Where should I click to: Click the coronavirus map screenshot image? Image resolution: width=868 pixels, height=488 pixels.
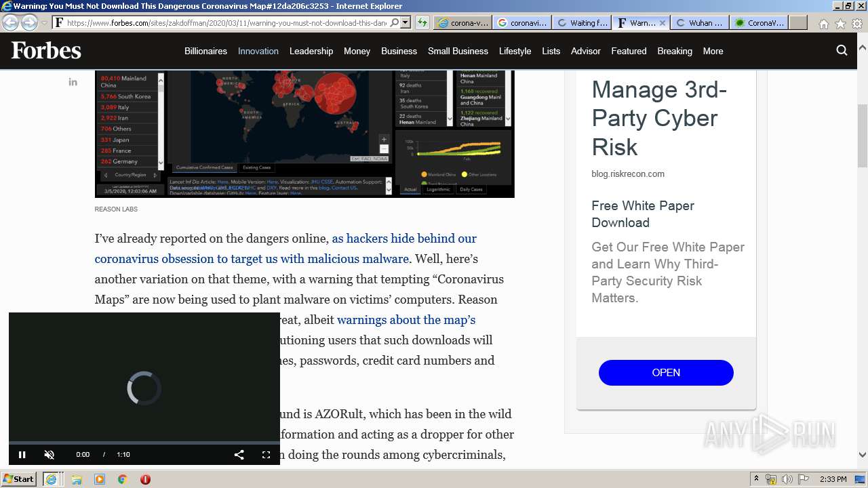[x=304, y=134]
